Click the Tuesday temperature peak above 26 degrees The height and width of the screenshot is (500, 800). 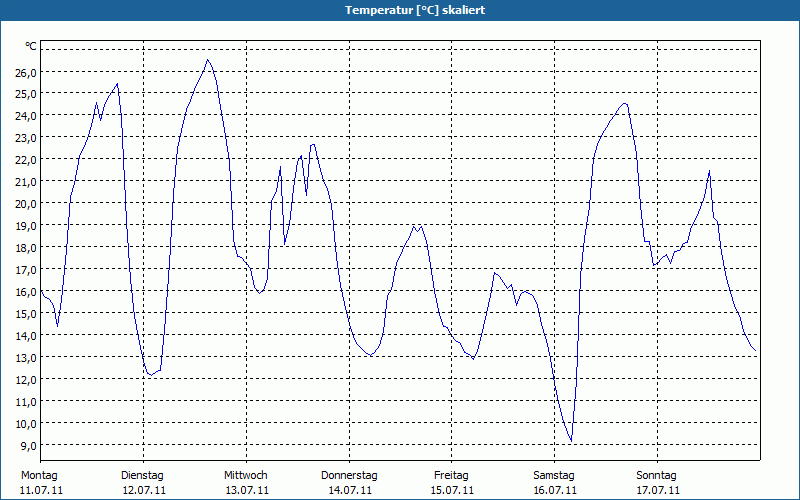[207, 60]
